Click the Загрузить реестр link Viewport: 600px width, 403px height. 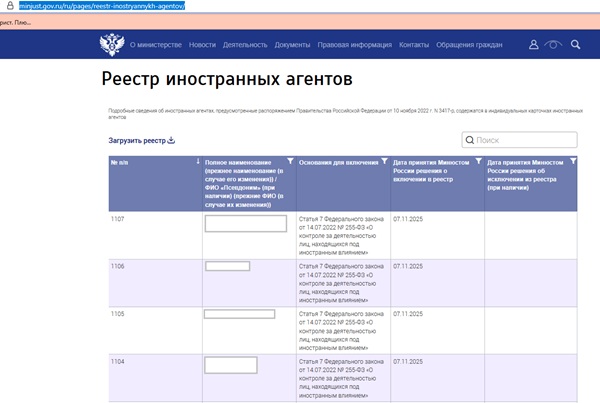coord(136,140)
